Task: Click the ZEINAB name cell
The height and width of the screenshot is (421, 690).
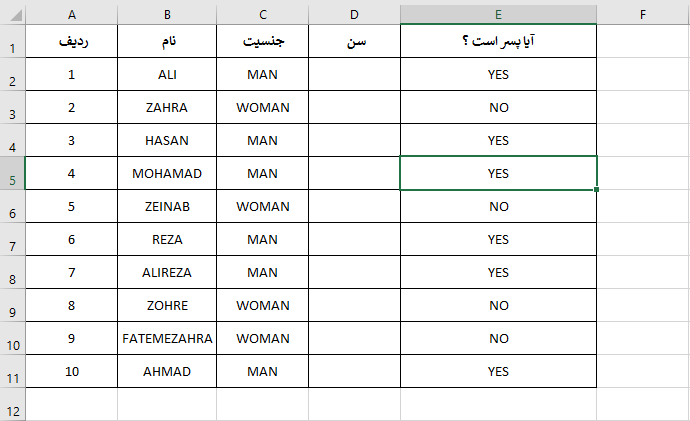Action: [x=167, y=206]
